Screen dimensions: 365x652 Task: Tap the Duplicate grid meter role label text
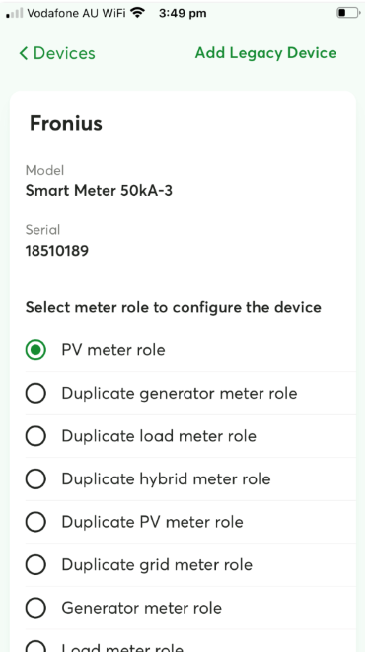157,565
